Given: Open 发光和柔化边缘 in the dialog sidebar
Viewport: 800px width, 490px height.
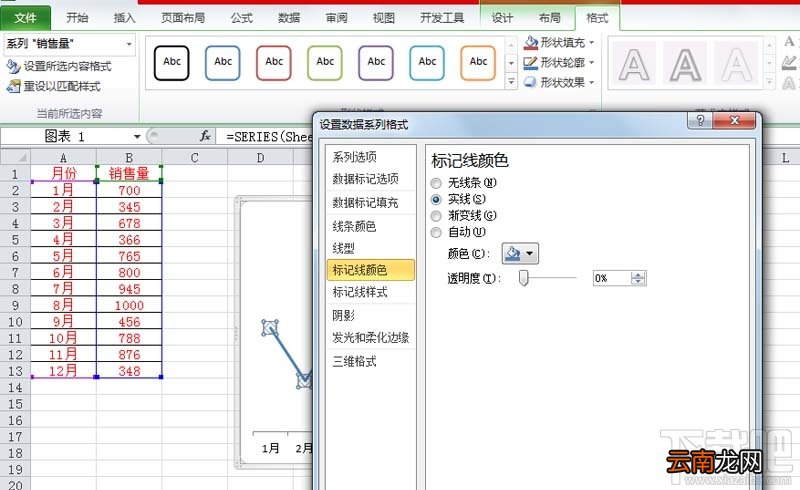Looking at the screenshot, I should pos(371,337).
